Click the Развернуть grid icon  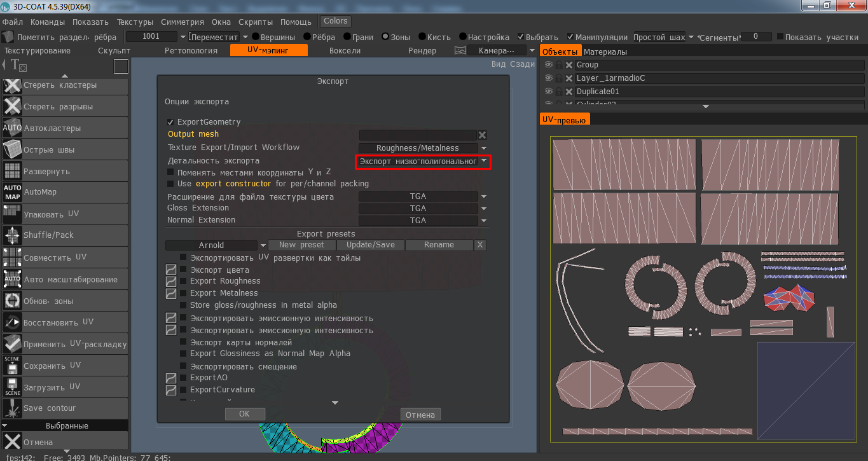(x=12, y=172)
